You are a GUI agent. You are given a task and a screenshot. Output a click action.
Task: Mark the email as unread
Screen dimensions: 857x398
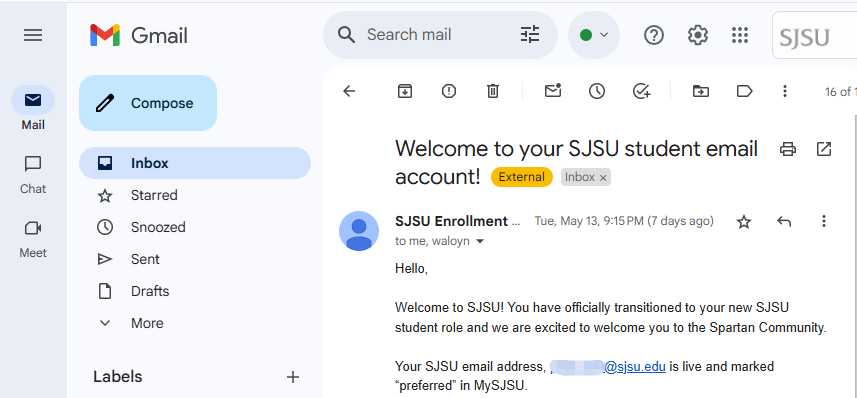(553, 91)
